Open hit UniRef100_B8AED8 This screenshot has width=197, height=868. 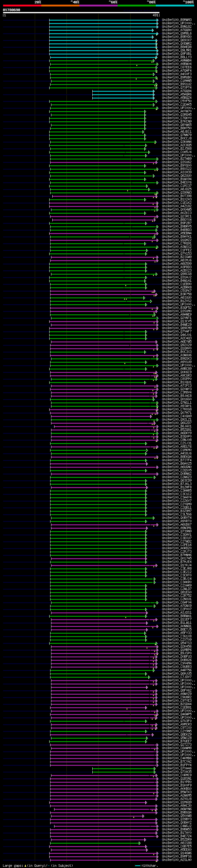pos(176,47)
